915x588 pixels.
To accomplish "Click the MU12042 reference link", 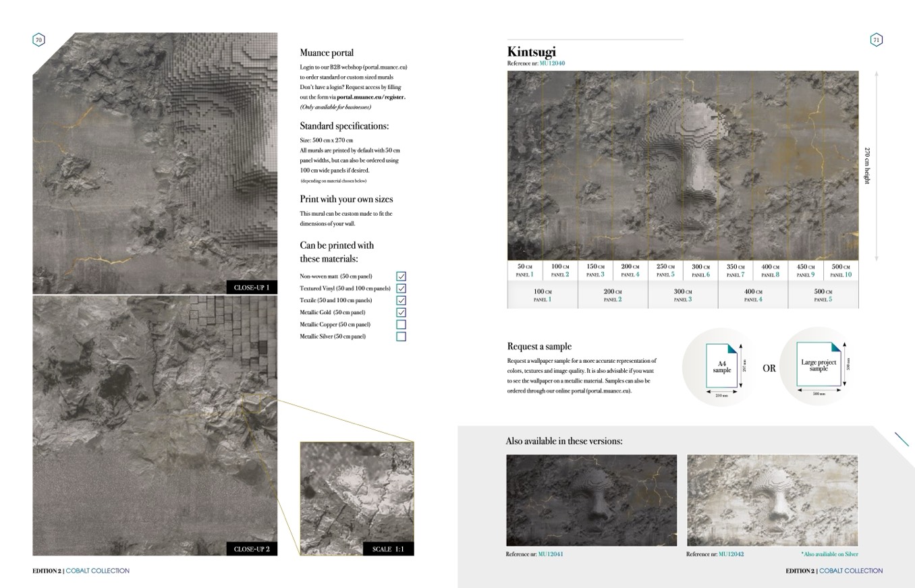I will [731, 554].
